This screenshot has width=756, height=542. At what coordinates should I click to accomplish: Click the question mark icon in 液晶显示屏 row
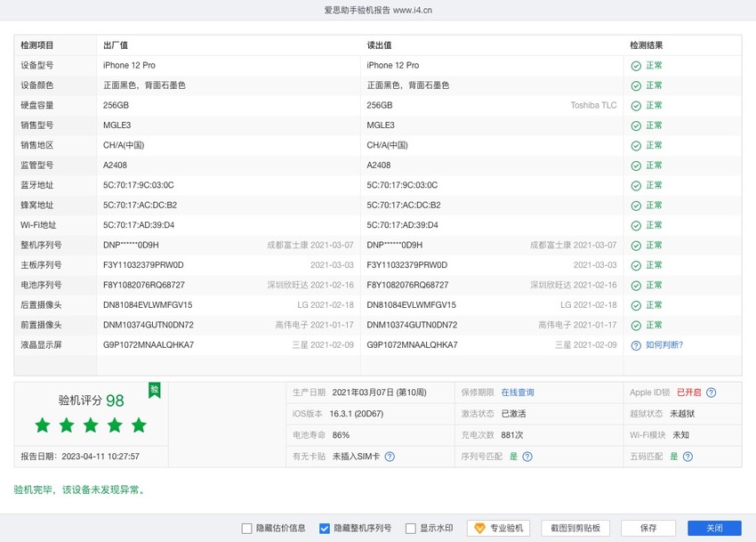tap(636, 345)
